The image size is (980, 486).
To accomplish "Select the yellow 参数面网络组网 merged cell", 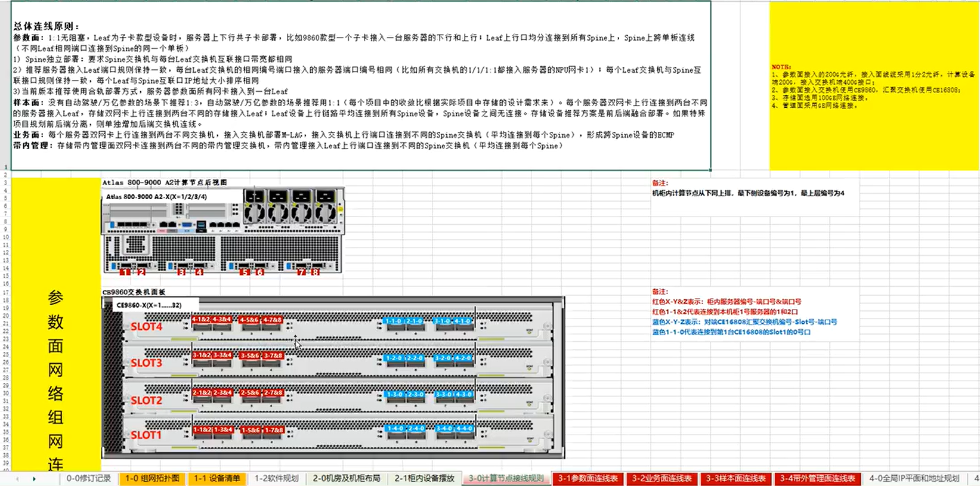I will 55,324.
